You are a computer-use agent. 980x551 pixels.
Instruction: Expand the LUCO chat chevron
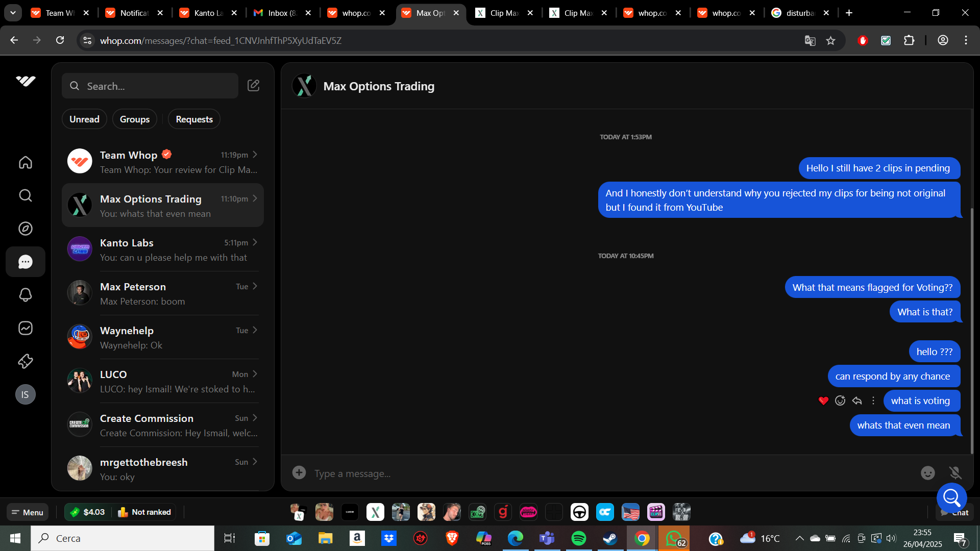point(255,374)
